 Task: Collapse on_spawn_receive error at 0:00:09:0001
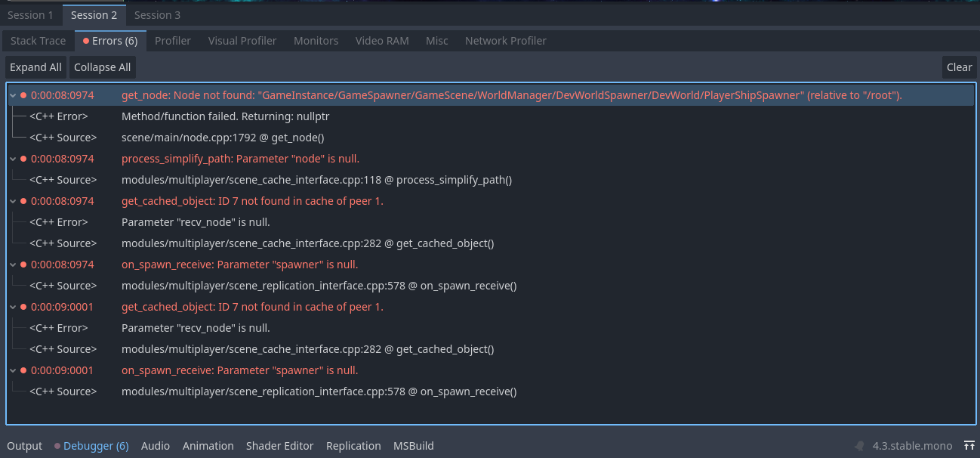tap(13, 370)
